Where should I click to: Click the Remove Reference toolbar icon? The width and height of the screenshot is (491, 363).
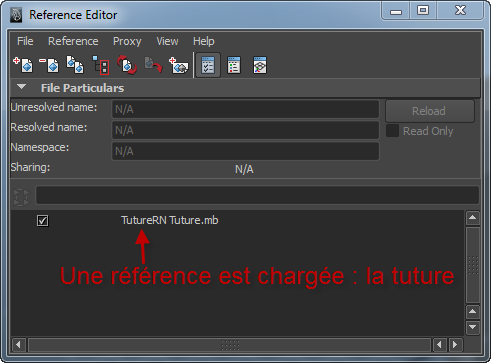pyautogui.click(x=49, y=65)
